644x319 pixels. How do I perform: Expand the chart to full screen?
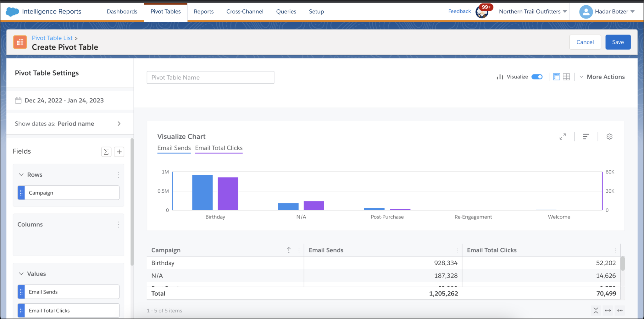(x=563, y=136)
